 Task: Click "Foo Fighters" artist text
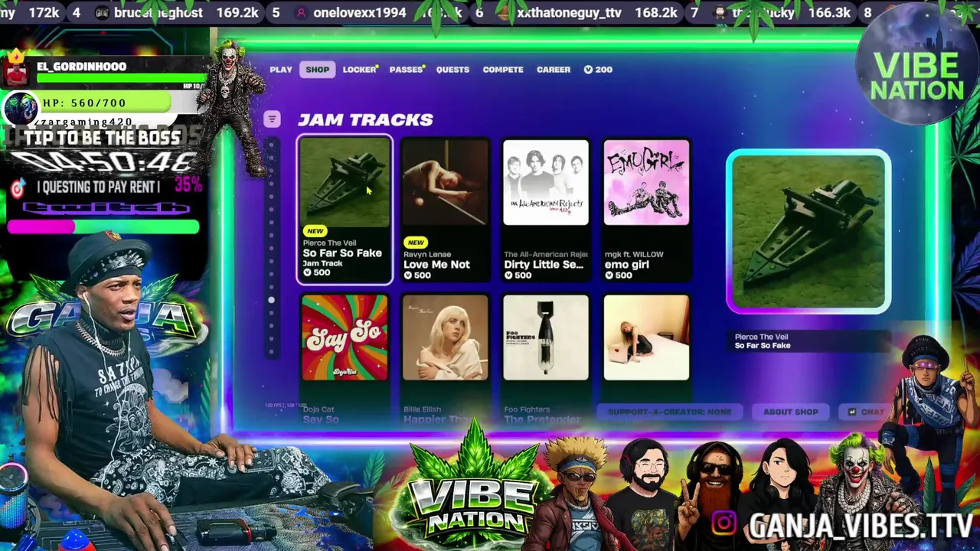(528, 409)
